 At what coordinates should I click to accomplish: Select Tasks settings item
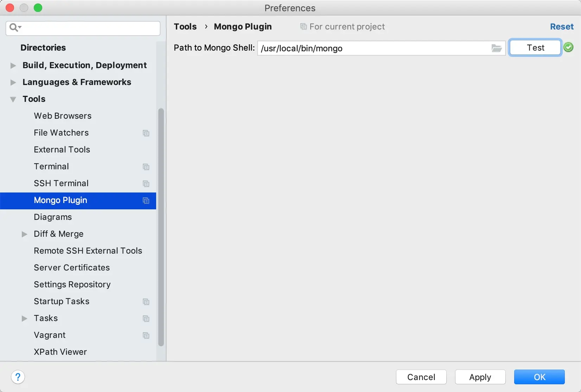[x=46, y=318]
